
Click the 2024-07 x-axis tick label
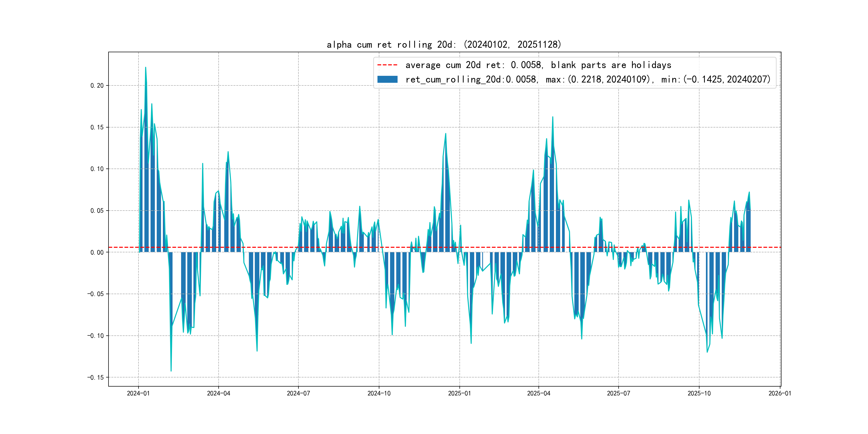coord(298,393)
